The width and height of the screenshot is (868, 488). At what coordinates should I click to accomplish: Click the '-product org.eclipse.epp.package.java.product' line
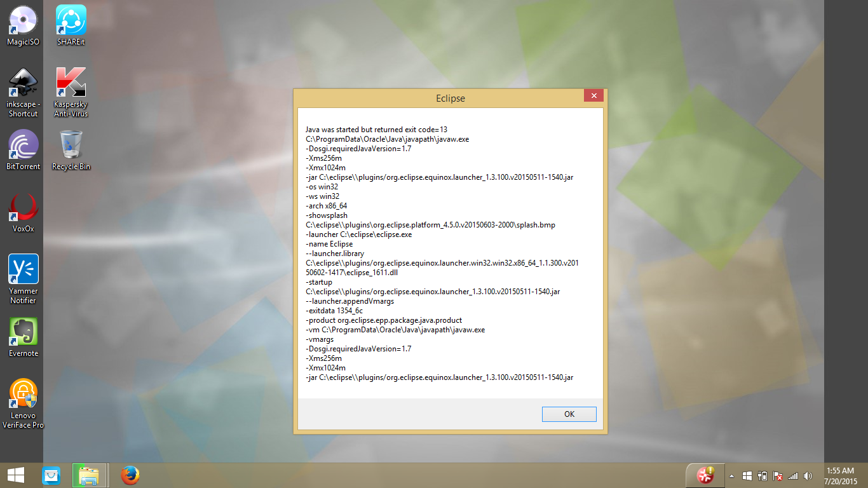pyautogui.click(x=384, y=320)
